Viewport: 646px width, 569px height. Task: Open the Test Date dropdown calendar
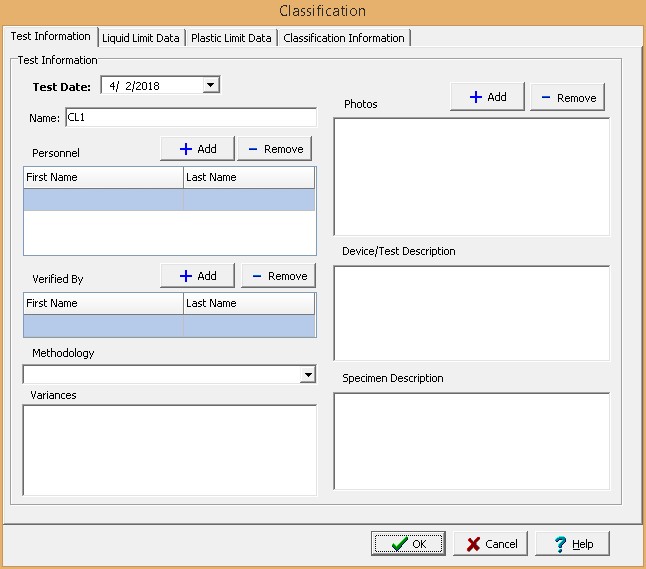pyautogui.click(x=210, y=86)
